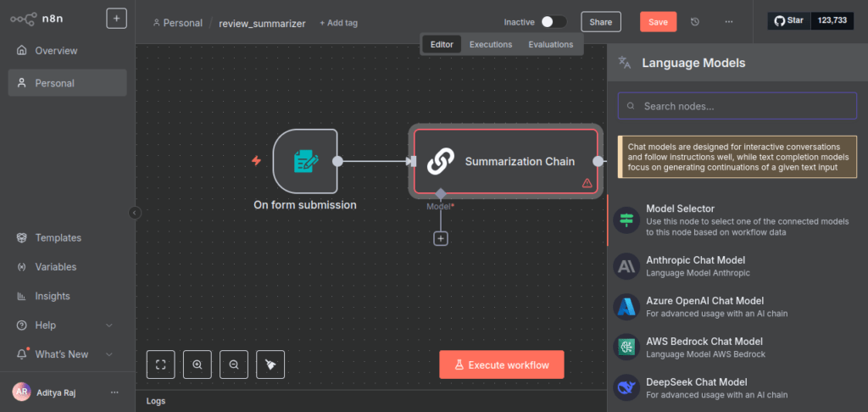Expand the Help menu chevron
This screenshot has height=412, width=868.
click(108, 326)
